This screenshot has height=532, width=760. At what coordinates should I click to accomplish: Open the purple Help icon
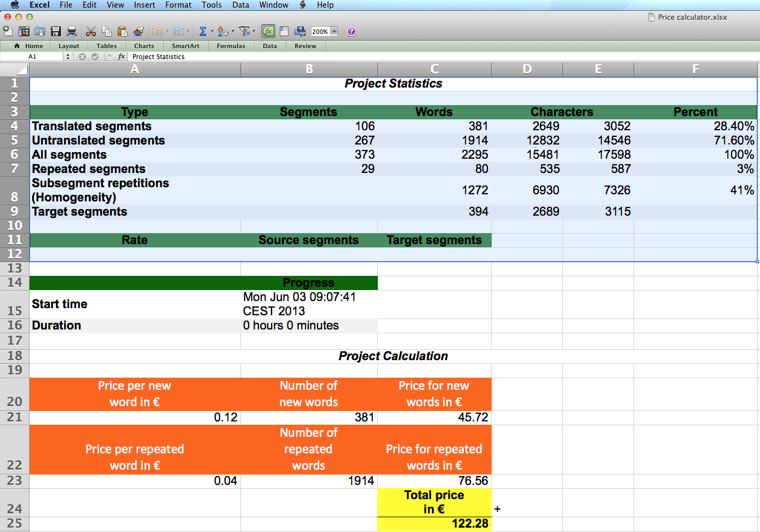pos(352,31)
